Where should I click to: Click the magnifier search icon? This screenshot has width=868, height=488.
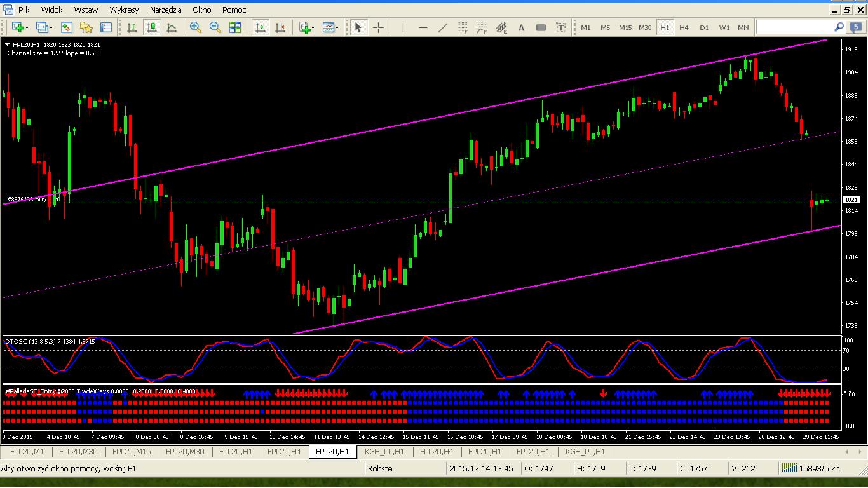839,27
